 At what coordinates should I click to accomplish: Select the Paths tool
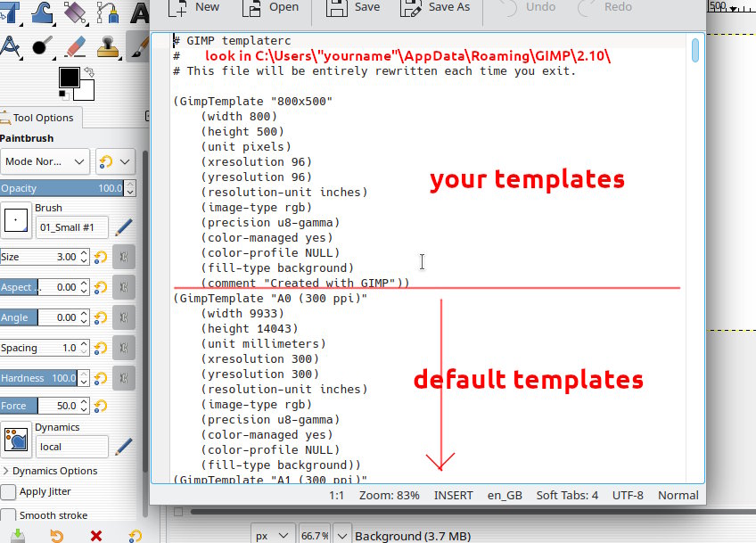(x=107, y=12)
